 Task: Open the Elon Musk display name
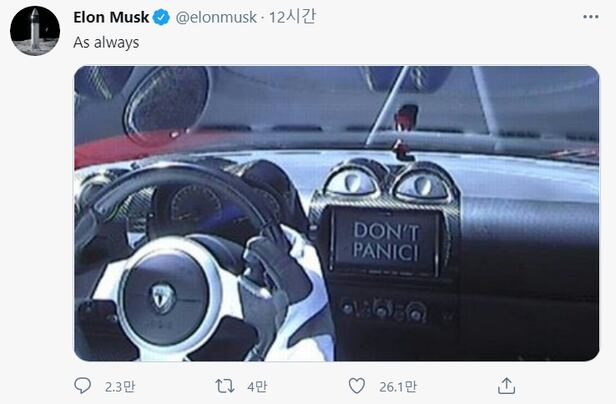[x=111, y=17]
